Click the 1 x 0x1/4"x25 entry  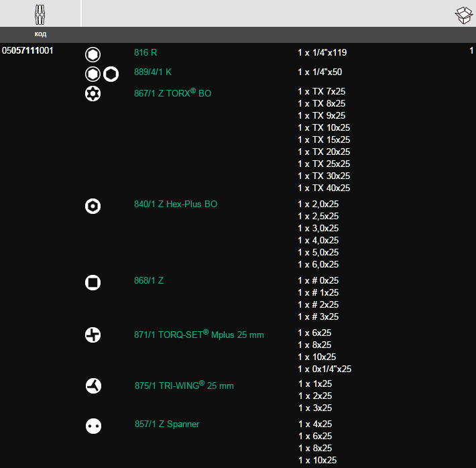coord(324,369)
